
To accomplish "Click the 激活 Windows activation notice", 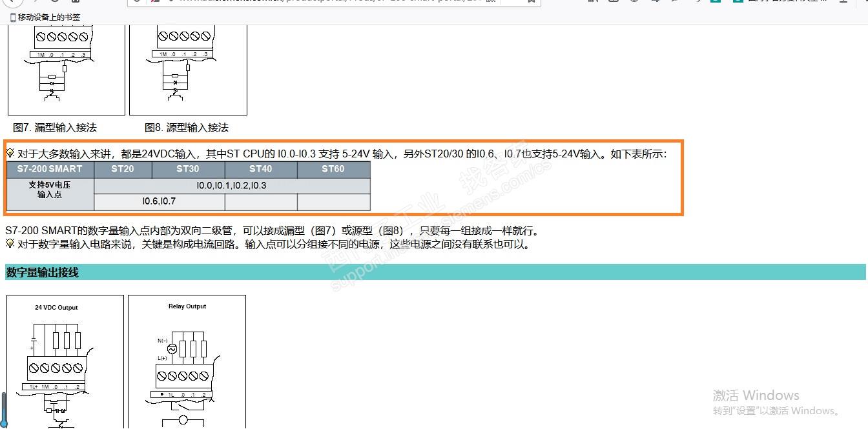I will (756, 395).
